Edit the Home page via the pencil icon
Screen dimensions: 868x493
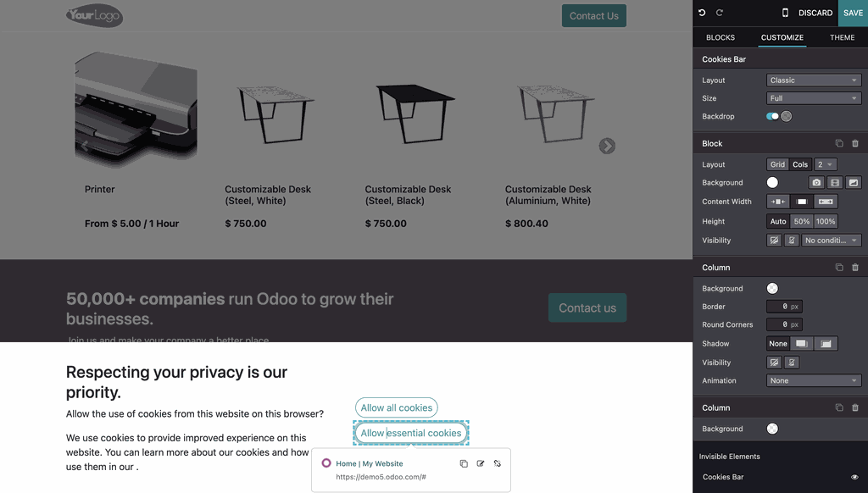pyautogui.click(x=480, y=463)
